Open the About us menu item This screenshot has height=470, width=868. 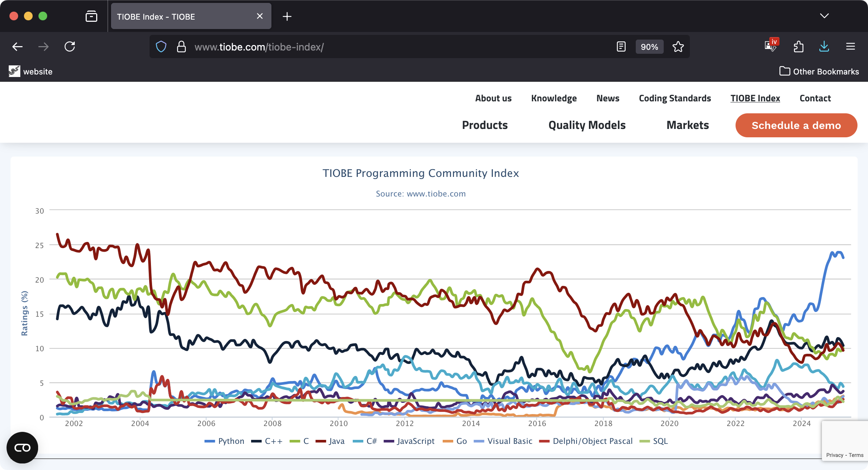(x=494, y=98)
